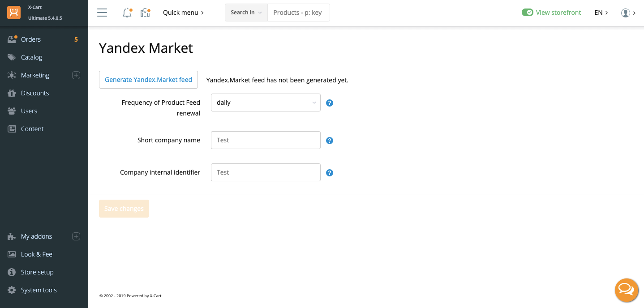This screenshot has width=644, height=308.
Task: Click the Short company name field
Action: (266, 140)
